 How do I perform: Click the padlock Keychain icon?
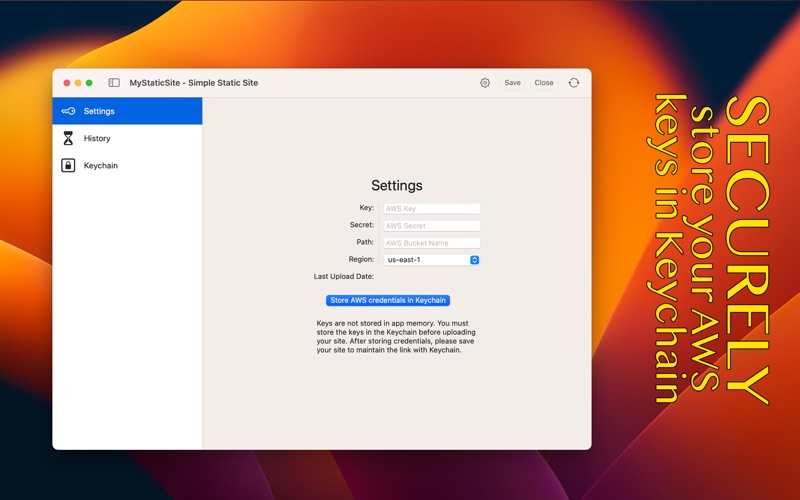pyautogui.click(x=68, y=165)
